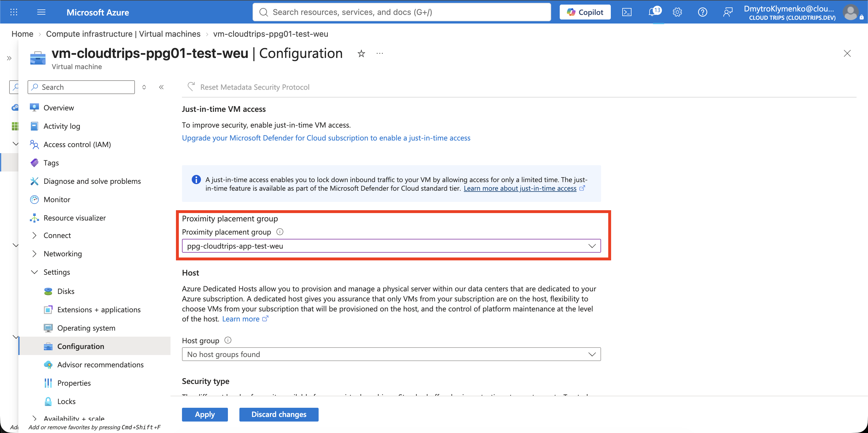The width and height of the screenshot is (868, 433).
Task: Click the Disks icon in Settings
Action: tap(48, 291)
